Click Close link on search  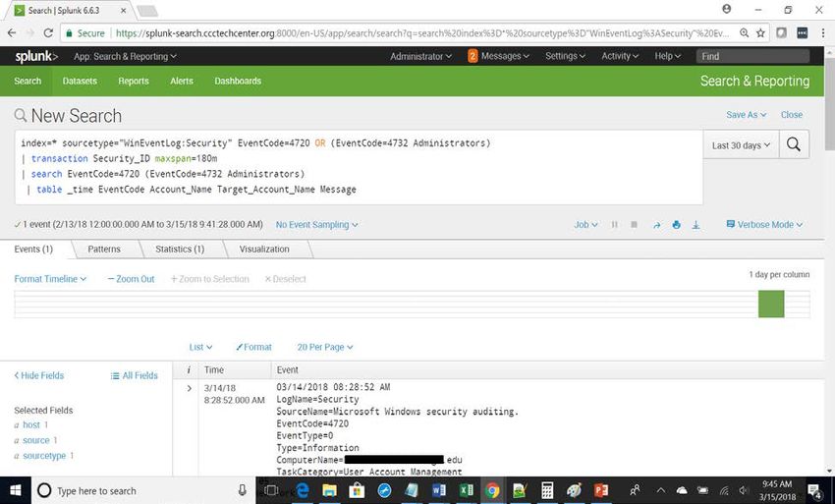pos(792,115)
